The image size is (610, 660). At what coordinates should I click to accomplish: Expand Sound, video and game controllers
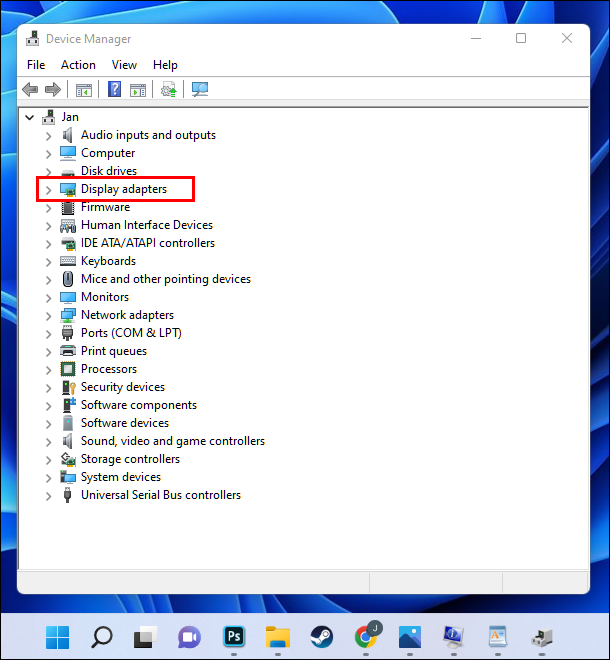(49, 442)
